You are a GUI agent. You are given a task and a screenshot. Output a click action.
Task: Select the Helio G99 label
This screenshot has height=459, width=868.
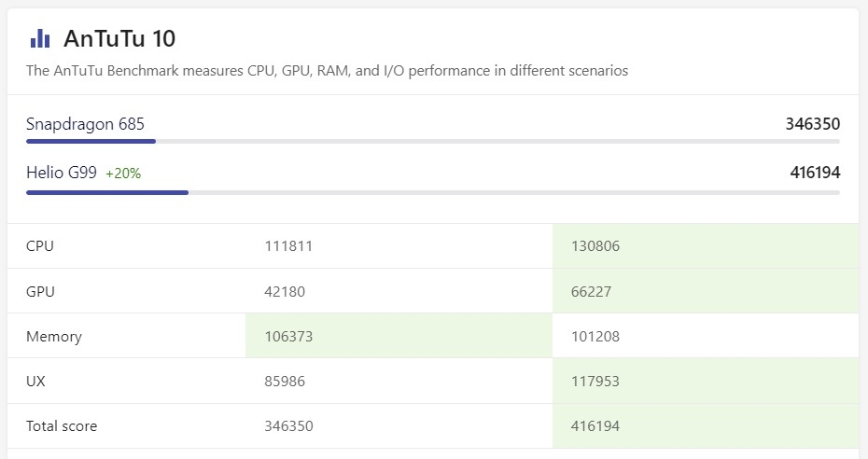pos(63,173)
